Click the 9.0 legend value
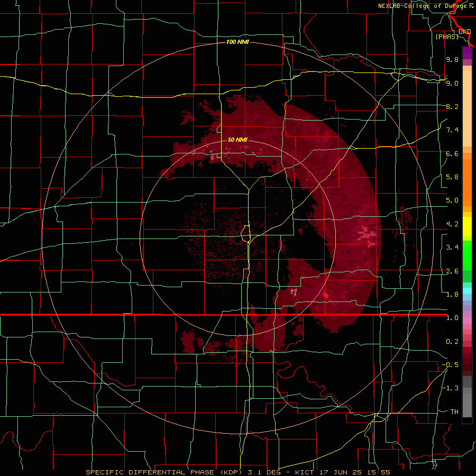 (x=452, y=83)
